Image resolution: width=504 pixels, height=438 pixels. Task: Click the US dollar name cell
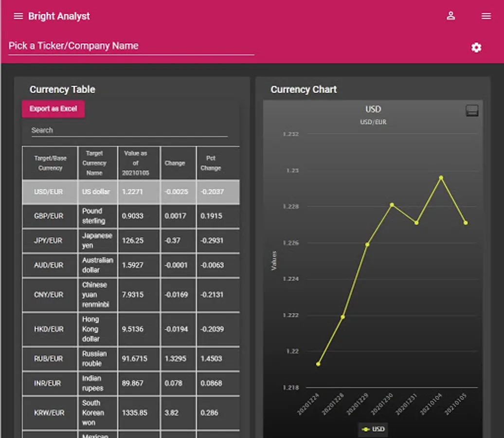click(98, 192)
